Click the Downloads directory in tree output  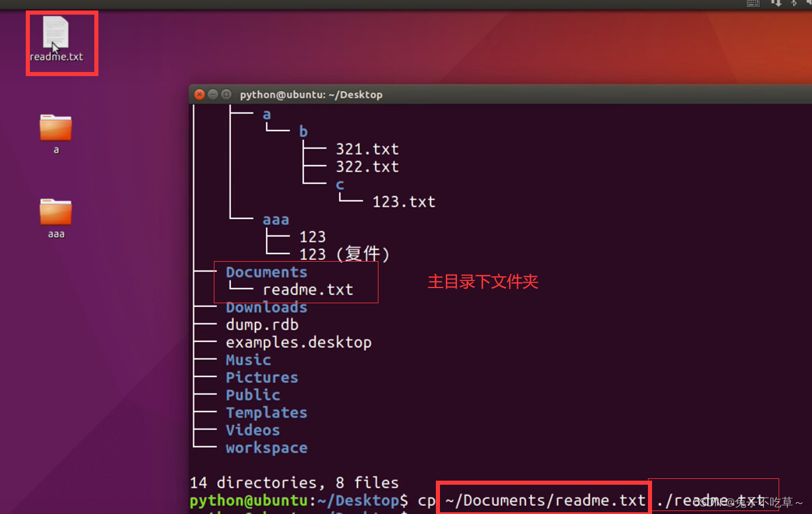[x=267, y=307]
